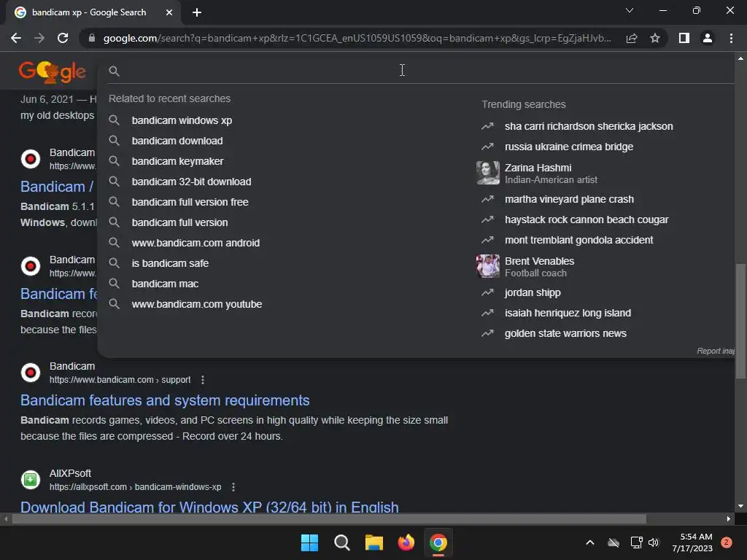Open Download Bandicam for Windows XP result
The image size is (747, 560).
pyautogui.click(x=209, y=507)
